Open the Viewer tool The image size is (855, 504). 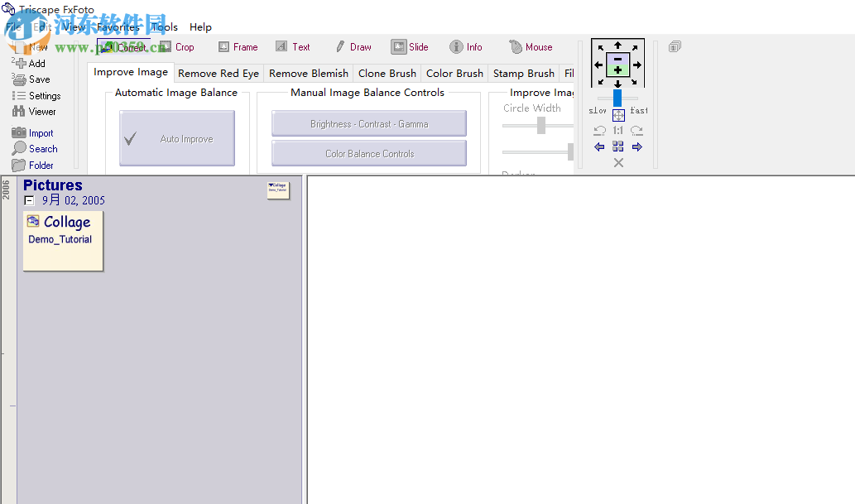(x=34, y=111)
